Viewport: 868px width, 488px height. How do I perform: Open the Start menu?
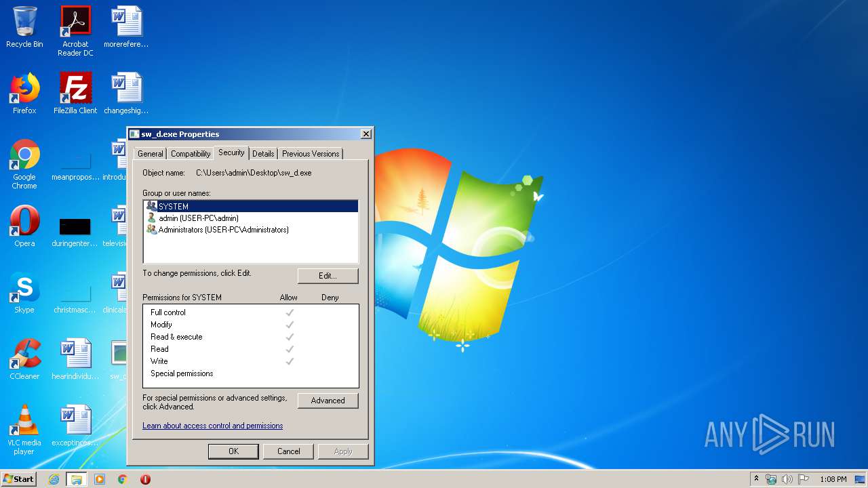19,479
